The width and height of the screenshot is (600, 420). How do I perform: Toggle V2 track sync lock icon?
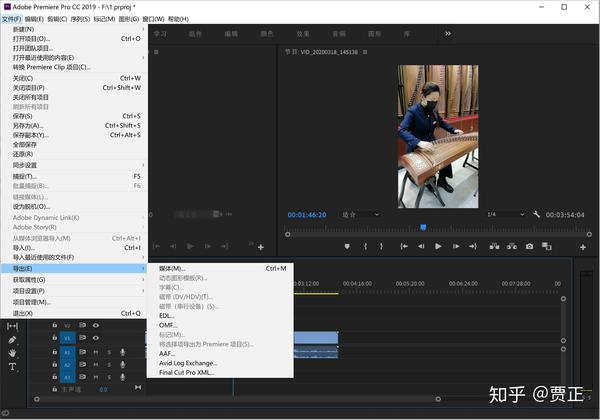point(82,325)
